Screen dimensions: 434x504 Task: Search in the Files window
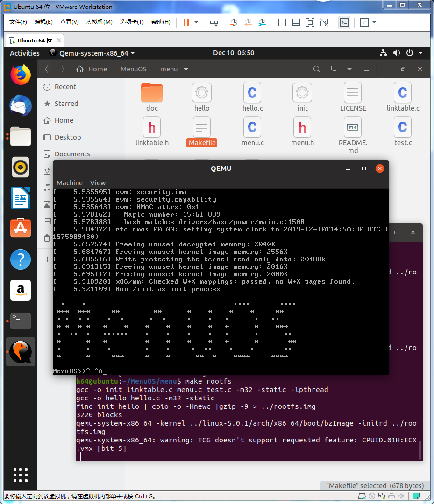[x=317, y=69]
